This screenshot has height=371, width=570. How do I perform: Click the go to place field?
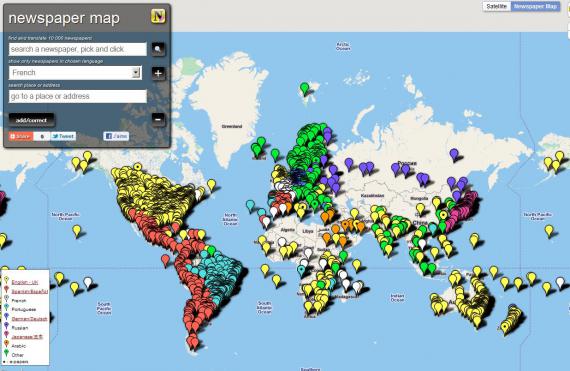[x=77, y=96]
